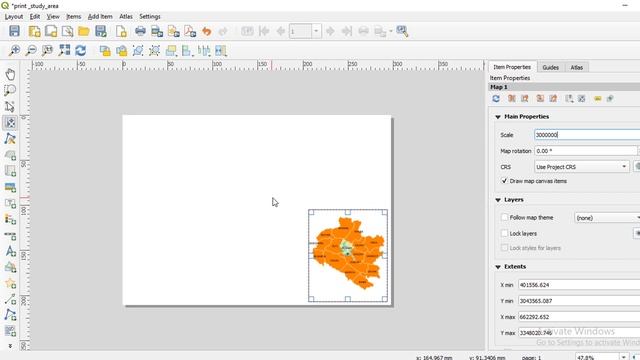
Task: Expand hidden toolbox tools chevron
Action: click(x=10, y=346)
